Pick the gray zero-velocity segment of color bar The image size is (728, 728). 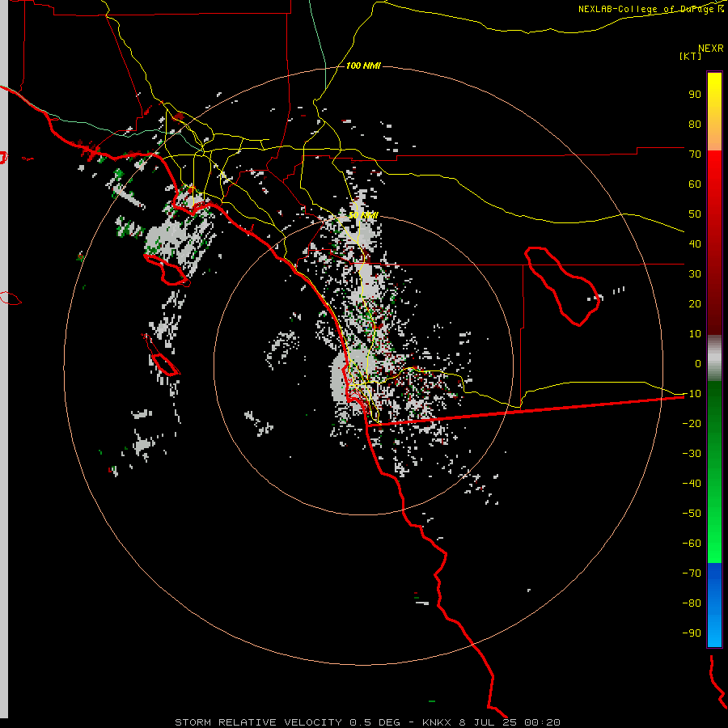click(x=714, y=358)
